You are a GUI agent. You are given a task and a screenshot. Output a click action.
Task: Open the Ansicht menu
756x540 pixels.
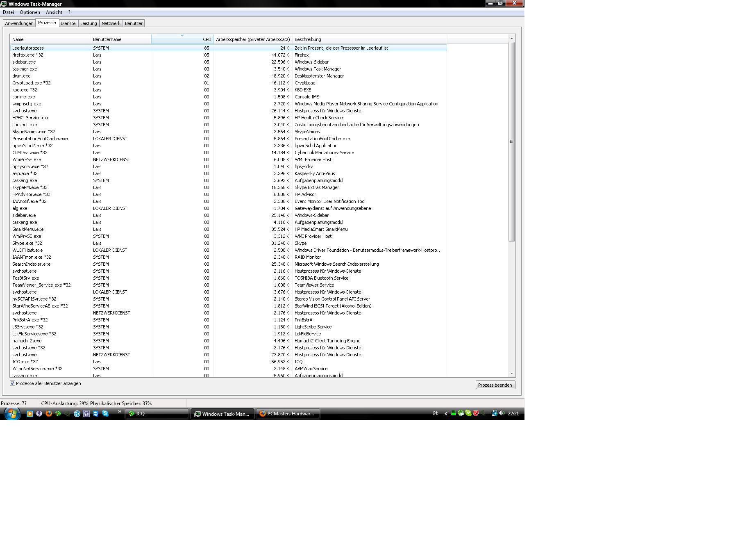click(54, 12)
